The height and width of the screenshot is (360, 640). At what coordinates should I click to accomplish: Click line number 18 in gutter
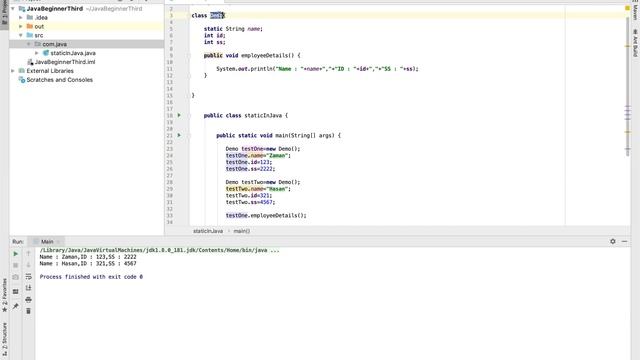pos(170,116)
